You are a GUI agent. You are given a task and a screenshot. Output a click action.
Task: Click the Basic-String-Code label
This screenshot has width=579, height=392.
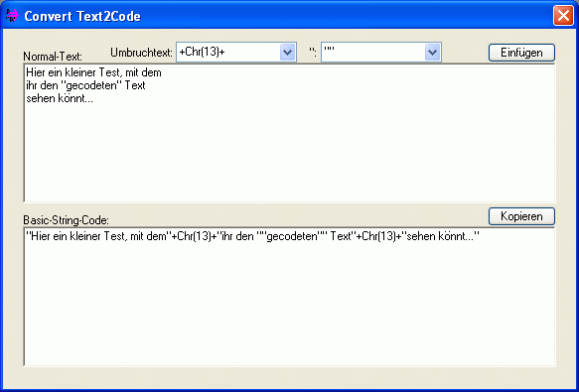(67, 220)
